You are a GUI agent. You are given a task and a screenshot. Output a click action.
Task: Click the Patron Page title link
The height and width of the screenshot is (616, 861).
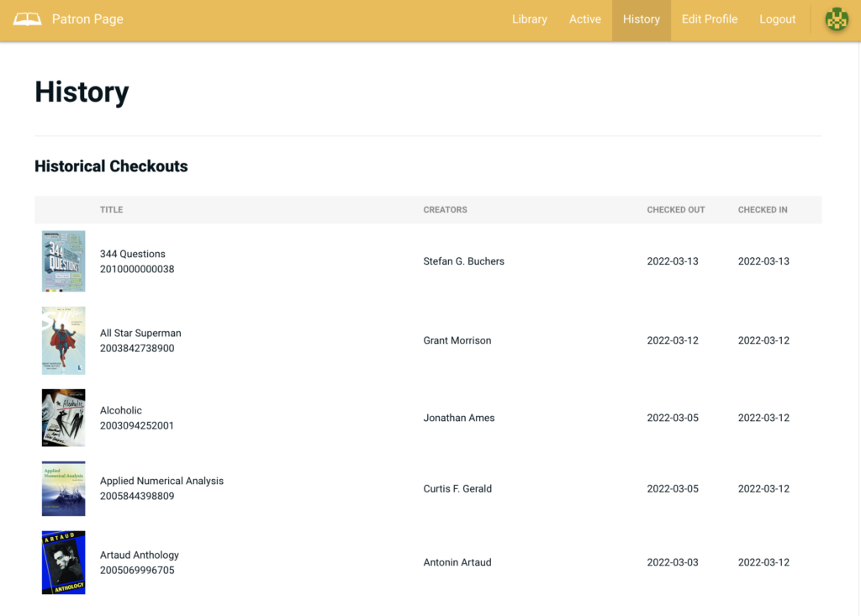87,19
